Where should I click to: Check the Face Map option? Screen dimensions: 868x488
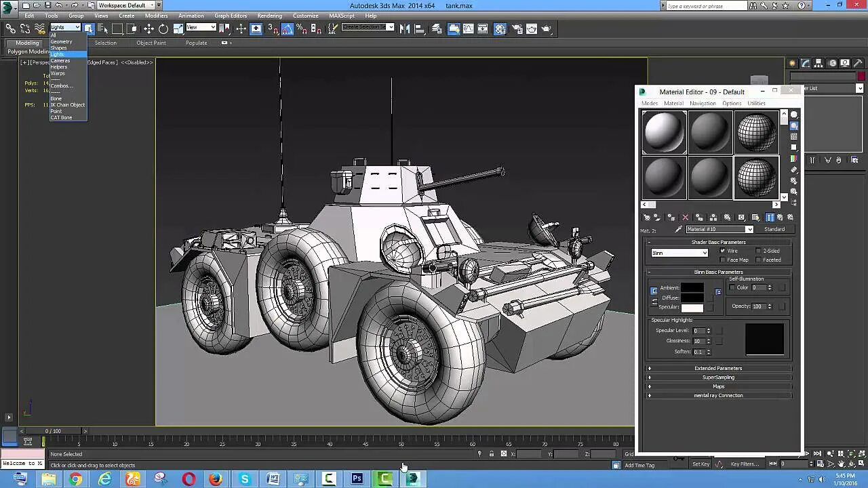(x=723, y=260)
